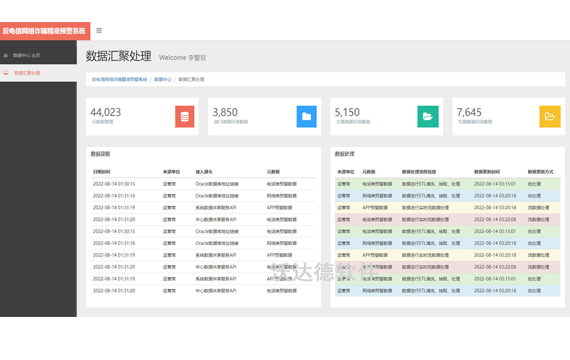
Task: Select the 数据汇聚处理 sidebar item
Action: pyautogui.click(x=38, y=73)
